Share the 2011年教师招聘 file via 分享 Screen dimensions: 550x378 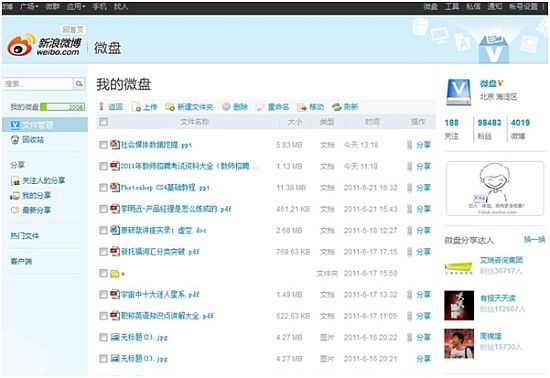point(423,166)
